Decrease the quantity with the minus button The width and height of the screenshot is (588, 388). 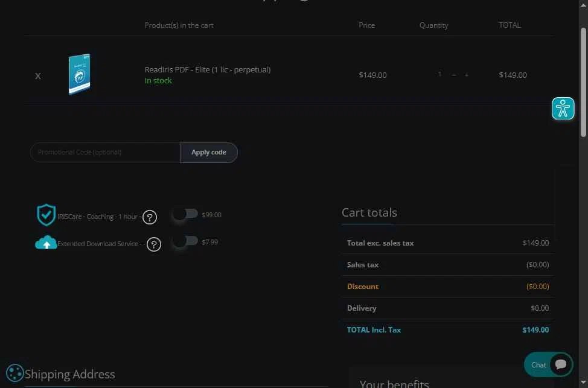pyautogui.click(x=454, y=75)
